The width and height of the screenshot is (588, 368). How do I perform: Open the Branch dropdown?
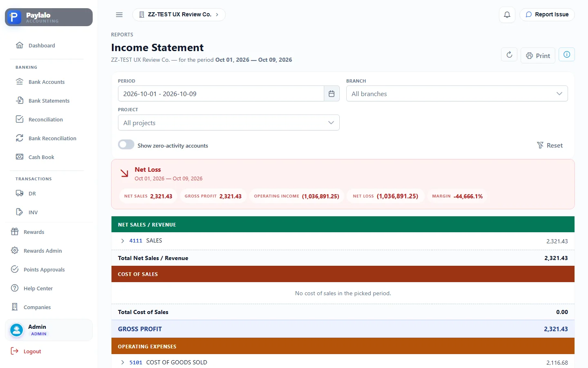coord(457,94)
